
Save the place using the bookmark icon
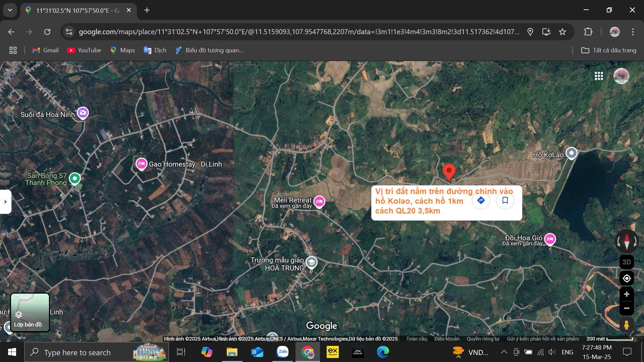505,200
